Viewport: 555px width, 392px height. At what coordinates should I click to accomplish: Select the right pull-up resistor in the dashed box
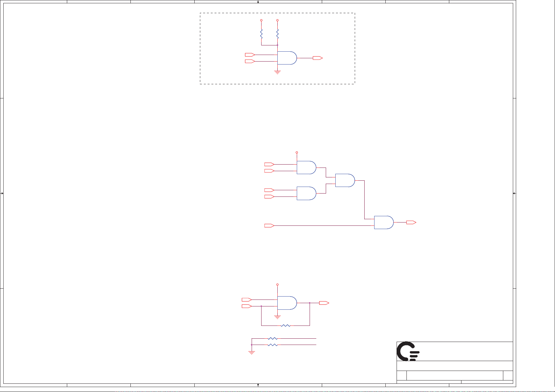click(277, 34)
